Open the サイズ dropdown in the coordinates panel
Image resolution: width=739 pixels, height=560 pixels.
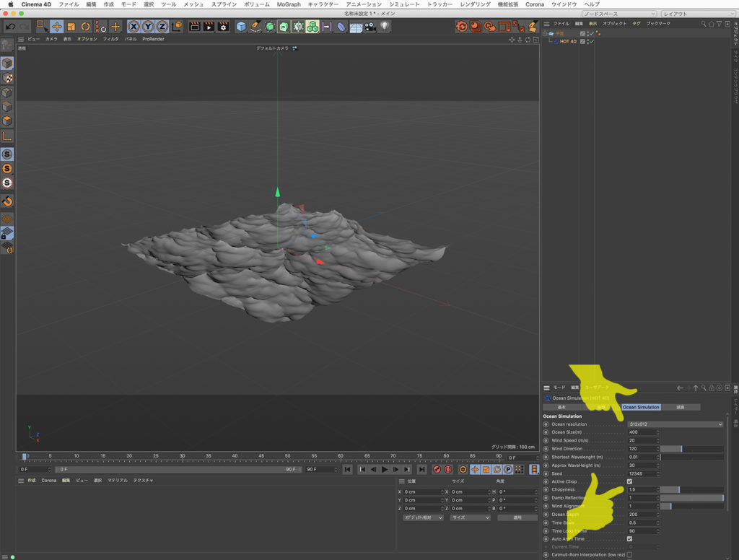[x=469, y=517]
